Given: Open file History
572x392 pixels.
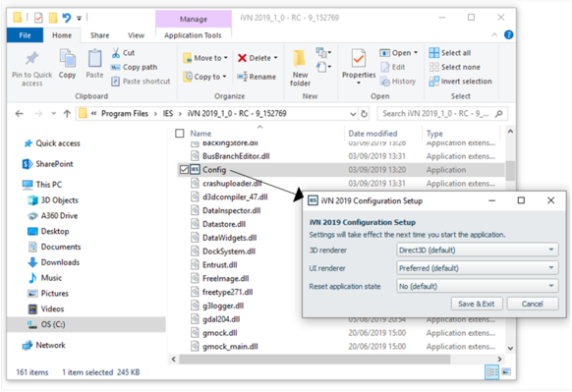Looking at the screenshot, I should (398, 82).
